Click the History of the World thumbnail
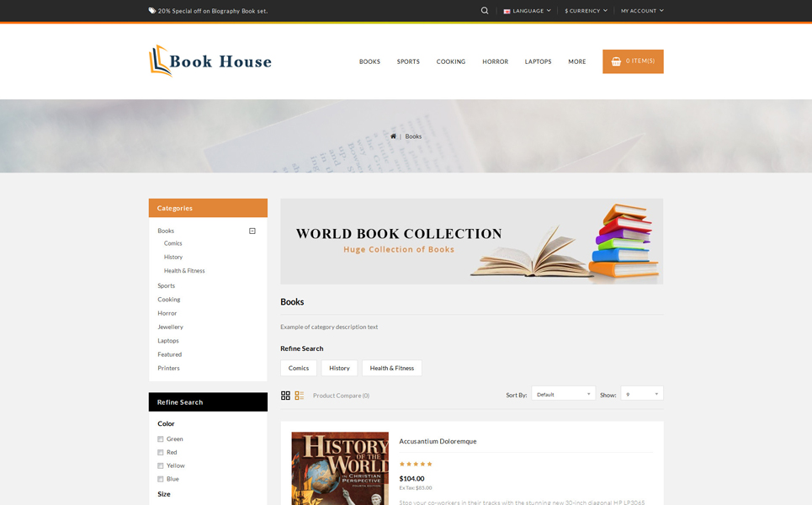The height and width of the screenshot is (505, 812). click(x=340, y=468)
